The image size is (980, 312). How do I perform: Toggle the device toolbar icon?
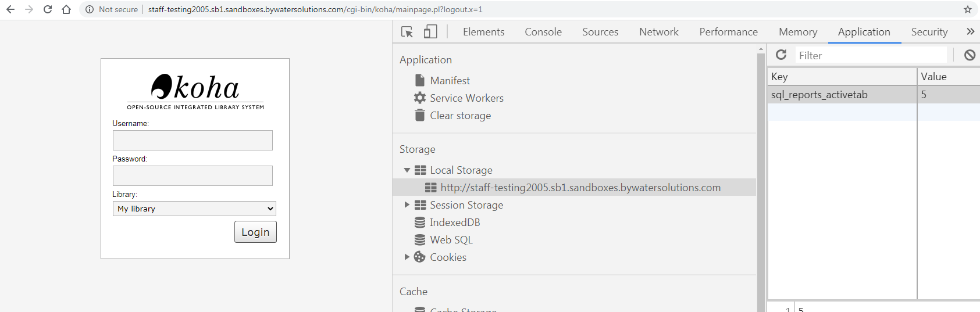430,32
